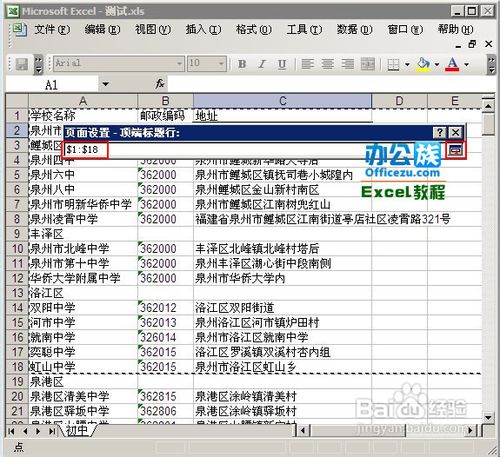Toggle Italic formatting
Image resolution: width=500 pixels, height=457 pixels.
pyautogui.click(x=262, y=64)
